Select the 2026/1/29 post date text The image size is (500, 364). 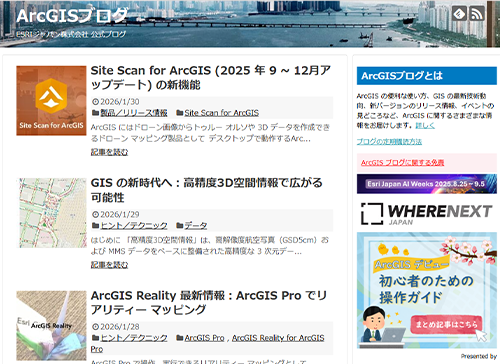pyautogui.click(x=120, y=214)
